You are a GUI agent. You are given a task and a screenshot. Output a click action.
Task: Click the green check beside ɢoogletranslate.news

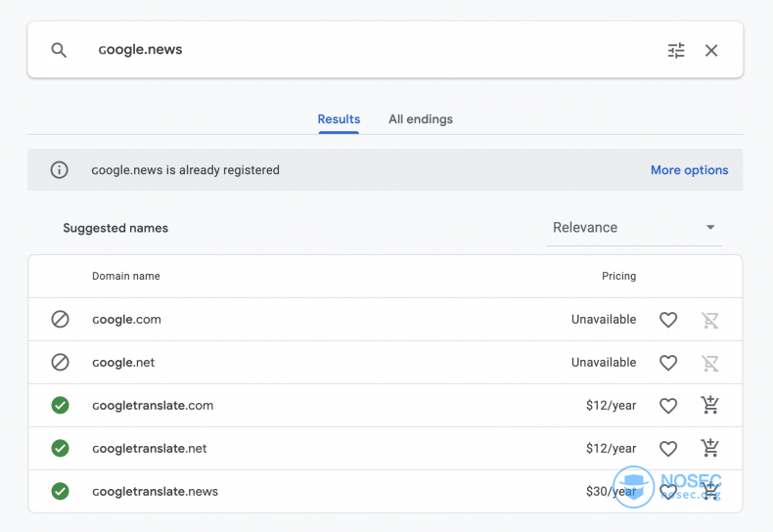[x=60, y=491]
